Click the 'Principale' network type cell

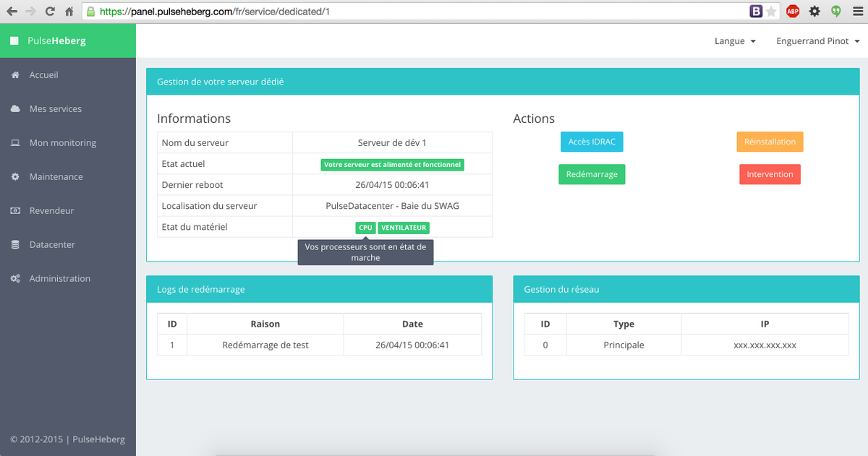pos(624,345)
